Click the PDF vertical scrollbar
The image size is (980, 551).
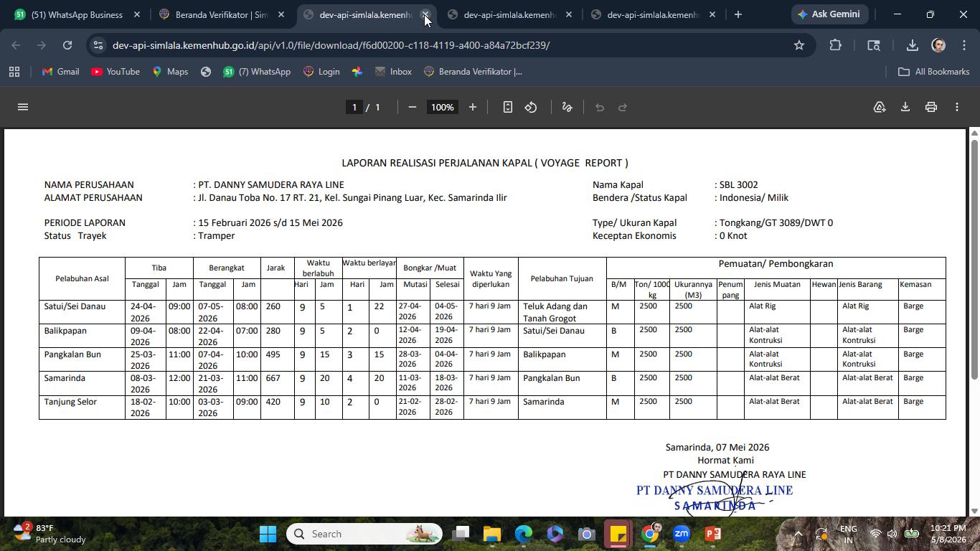[x=974, y=258]
